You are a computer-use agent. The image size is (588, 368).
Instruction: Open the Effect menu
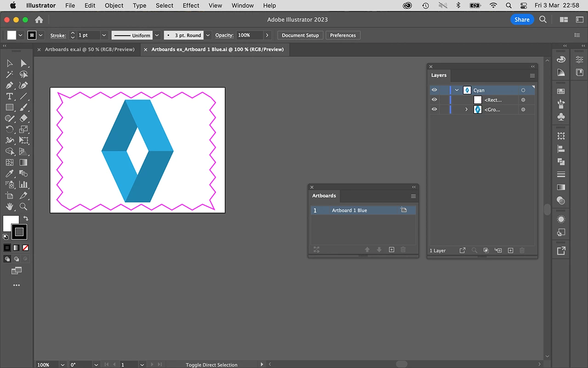point(191,6)
